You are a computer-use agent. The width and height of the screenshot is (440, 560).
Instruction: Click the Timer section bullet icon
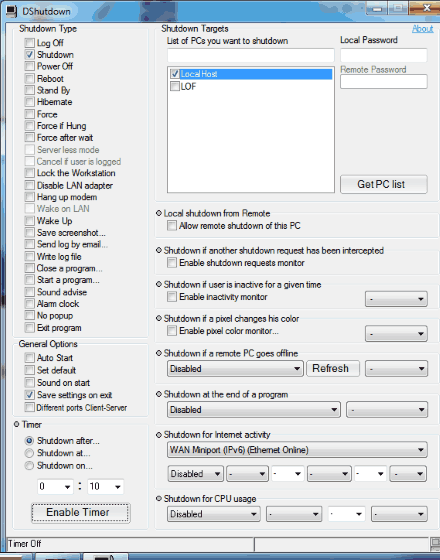coord(16,424)
